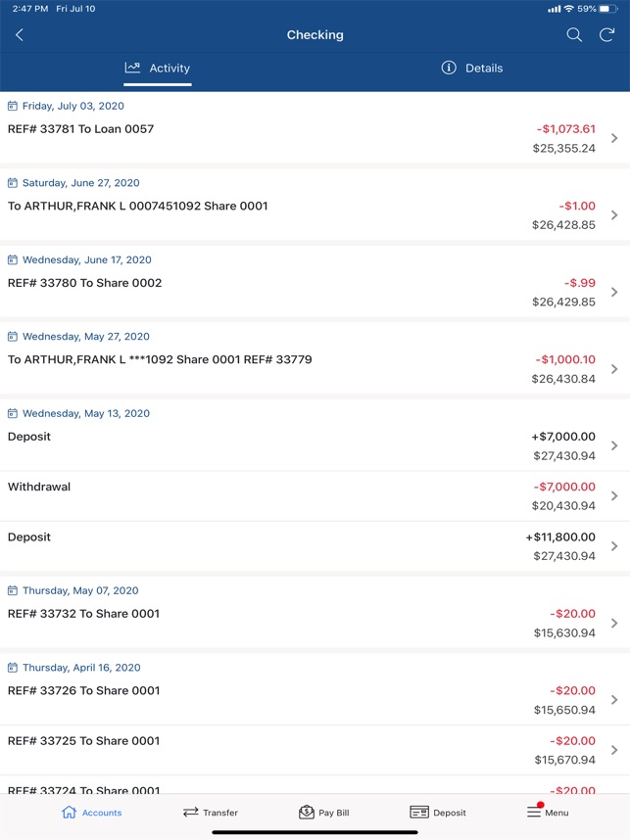Select the Activity tab

coord(158,68)
